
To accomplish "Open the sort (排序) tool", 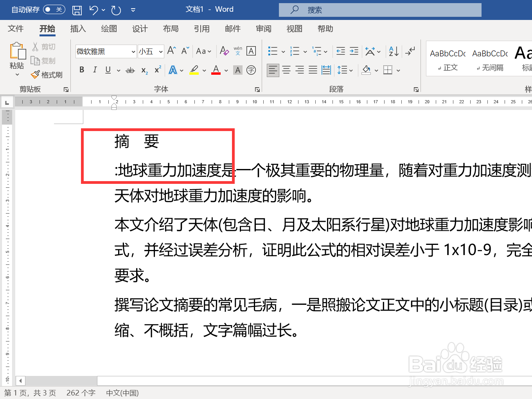I will tap(392, 51).
